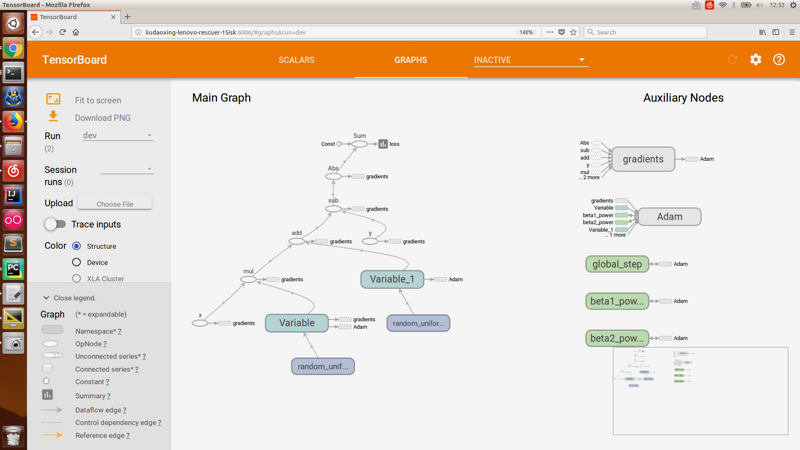Select the TensorBoard browser tab
This screenshot has width=800, height=450.
(x=74, y=17)
